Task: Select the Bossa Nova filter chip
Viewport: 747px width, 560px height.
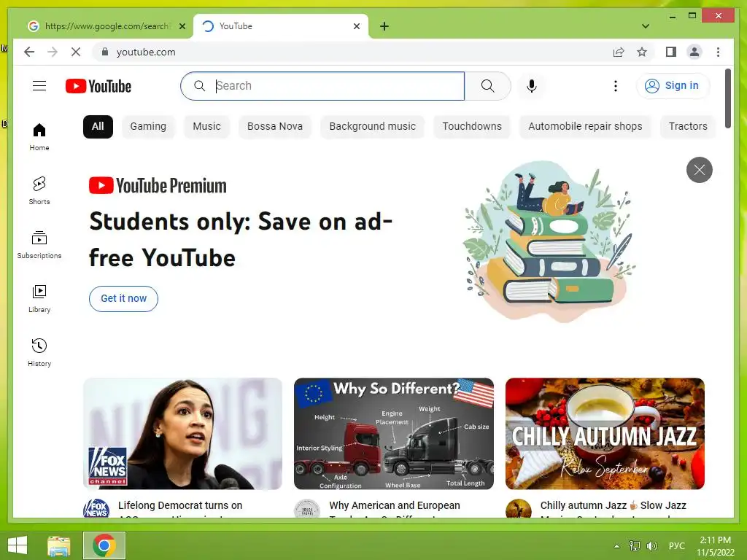Action: [275, 127]
